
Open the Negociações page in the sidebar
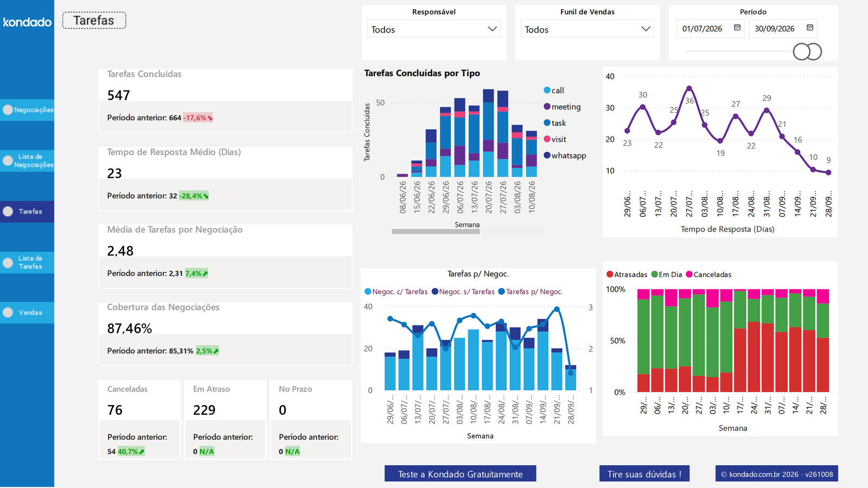[27, 110]
